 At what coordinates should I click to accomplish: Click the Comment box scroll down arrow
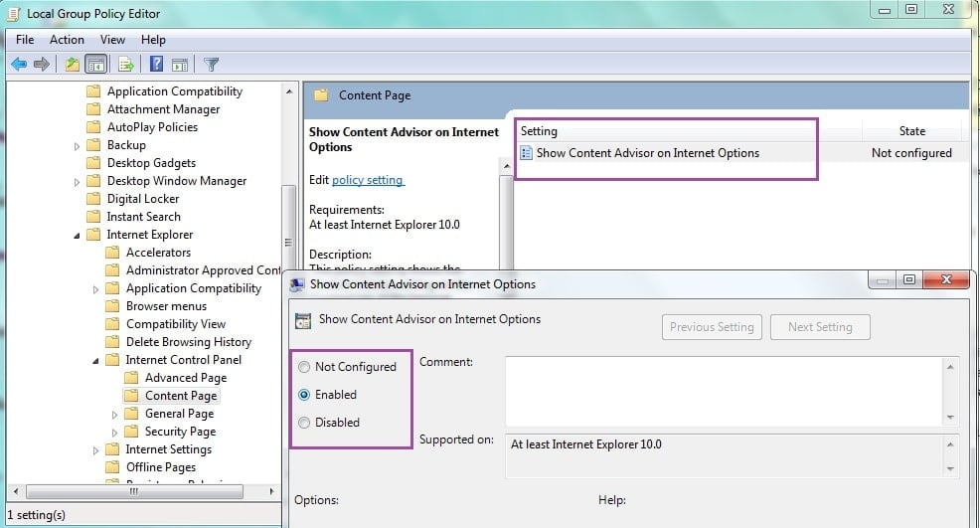point(950,418)
